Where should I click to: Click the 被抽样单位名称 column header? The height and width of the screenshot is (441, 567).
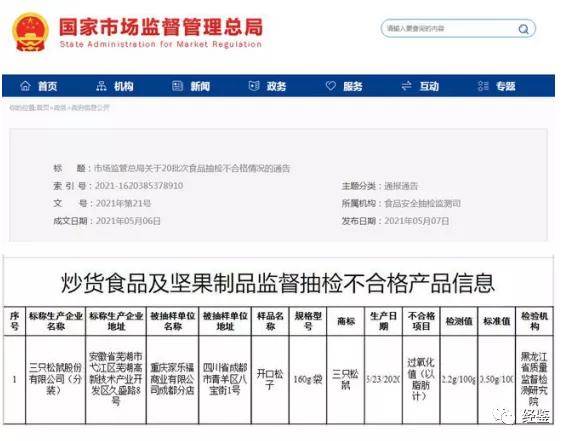pyautogui.click(x=173, y=321)
